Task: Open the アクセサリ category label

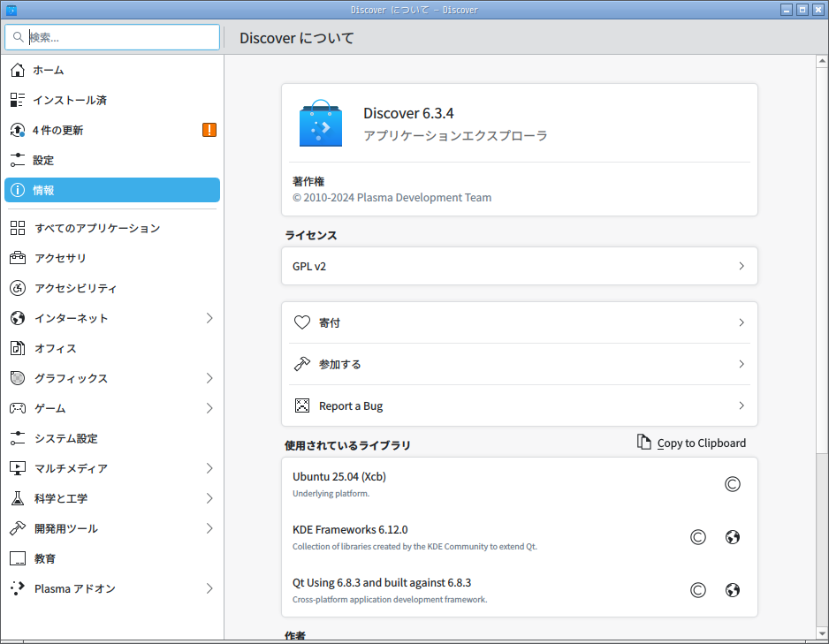Action: 60,258
